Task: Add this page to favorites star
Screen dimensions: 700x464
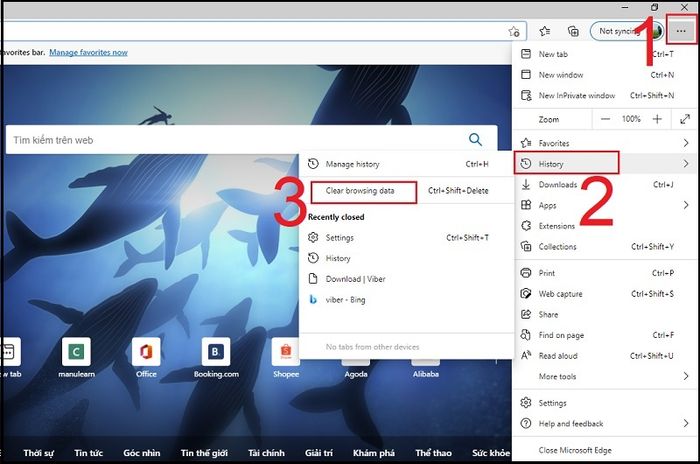Action: click(x=514, y=31)
